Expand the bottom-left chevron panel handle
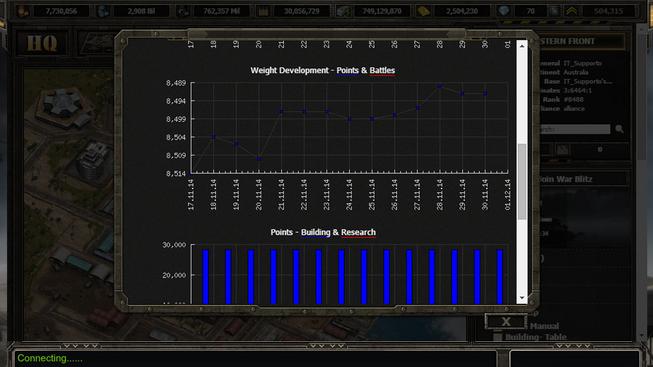 (80, 346)
